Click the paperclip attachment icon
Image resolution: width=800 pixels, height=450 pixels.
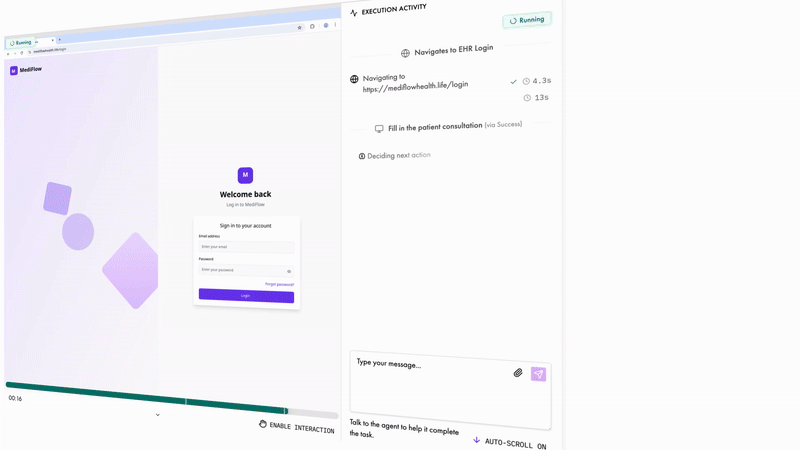tap(518, 373)
